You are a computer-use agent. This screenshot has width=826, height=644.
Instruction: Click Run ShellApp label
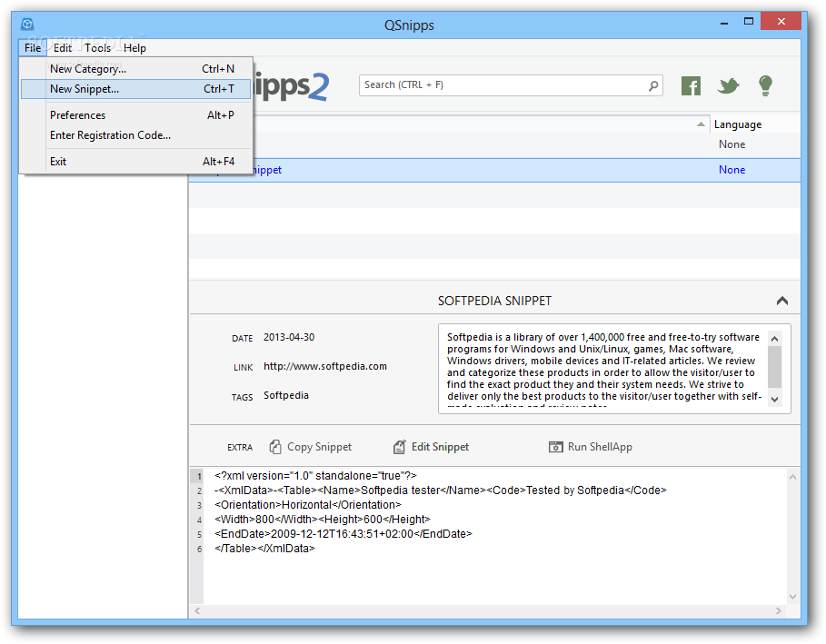tap(600, 447)
